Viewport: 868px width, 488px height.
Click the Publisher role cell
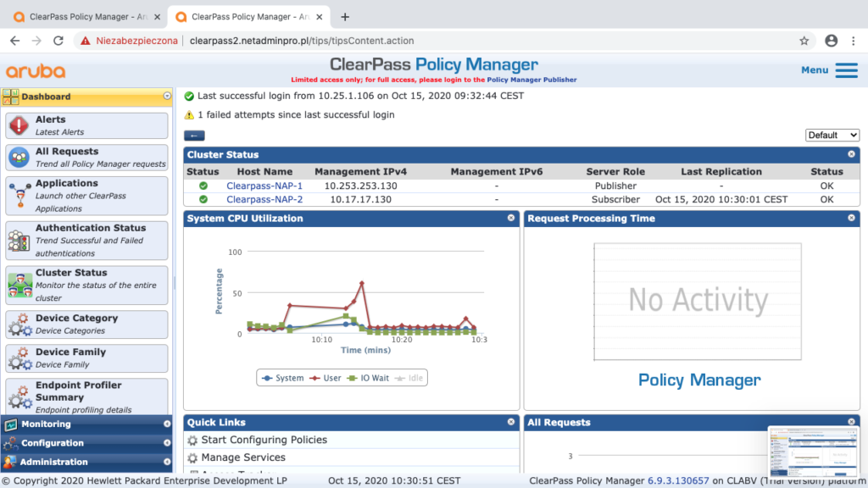pos(615,186)
